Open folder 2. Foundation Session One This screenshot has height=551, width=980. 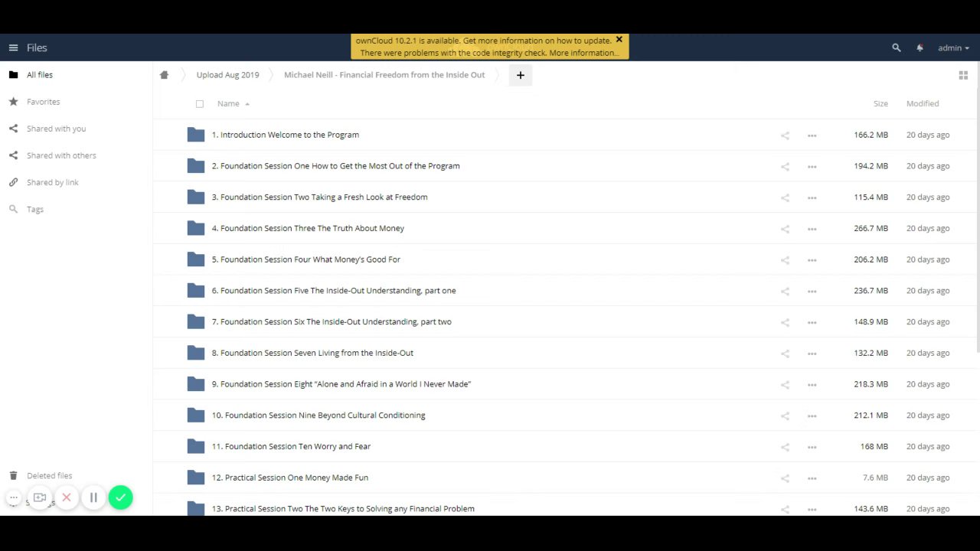[x=336, y=166]
